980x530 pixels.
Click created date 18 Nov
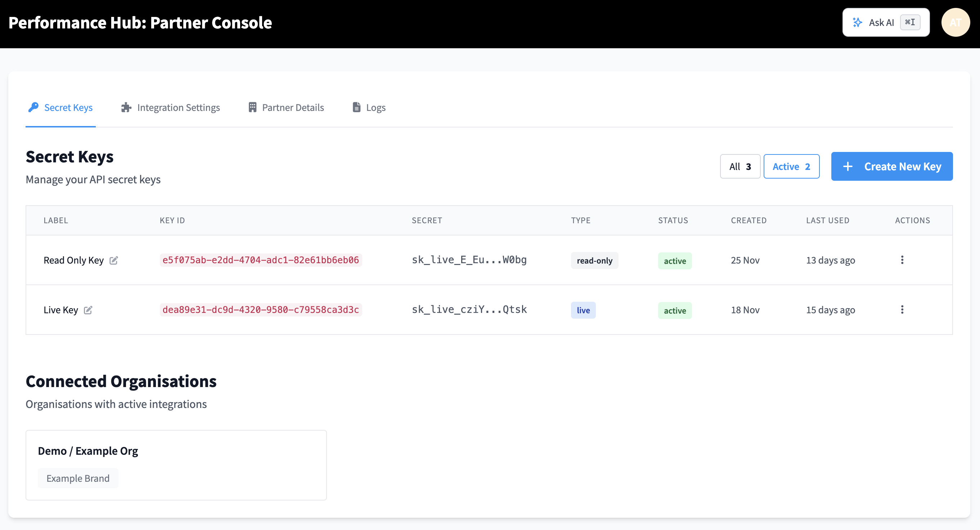[x=745, y=310]
